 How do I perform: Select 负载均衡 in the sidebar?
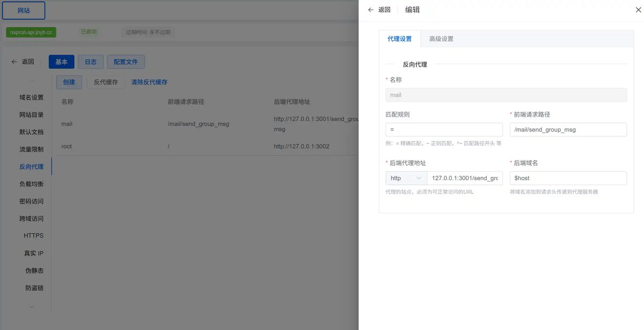point(32,184)
